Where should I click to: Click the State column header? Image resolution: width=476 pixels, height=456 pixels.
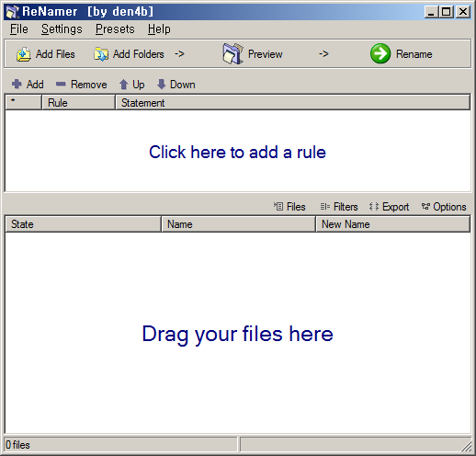84,224
